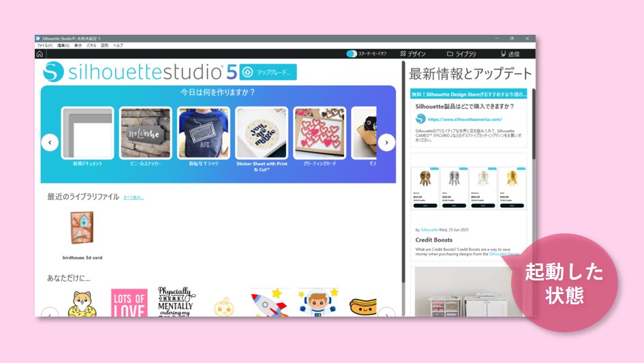Open the ヘルプ menu
This screenshot has height=363, width=644.
pos(118,45)
